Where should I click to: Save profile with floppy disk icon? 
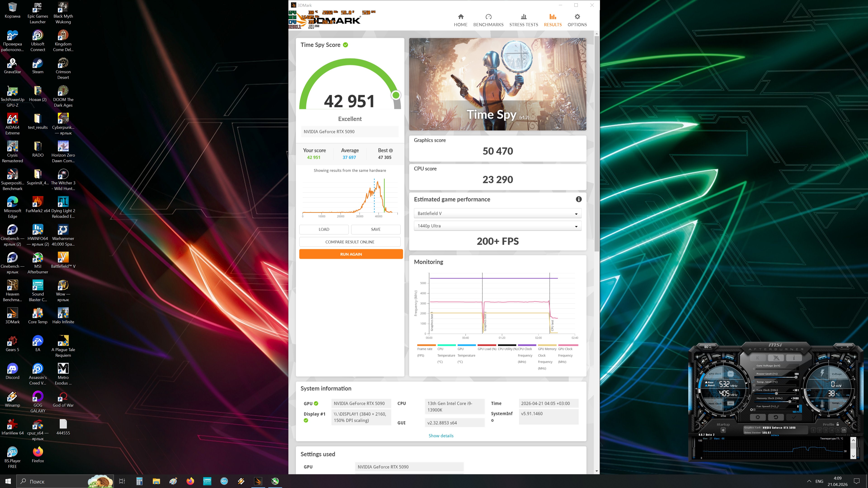tap(844, 430)
